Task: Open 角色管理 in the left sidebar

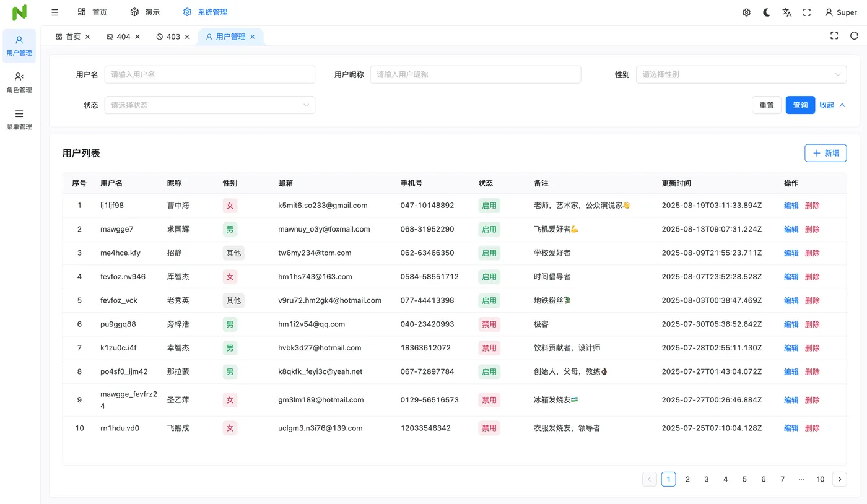Action: (x=19, y=83)
